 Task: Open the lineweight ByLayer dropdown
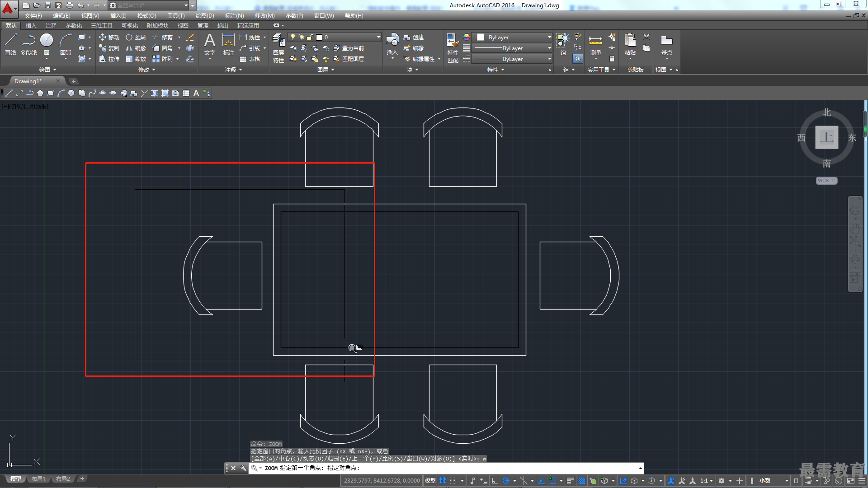coord(512,48)
